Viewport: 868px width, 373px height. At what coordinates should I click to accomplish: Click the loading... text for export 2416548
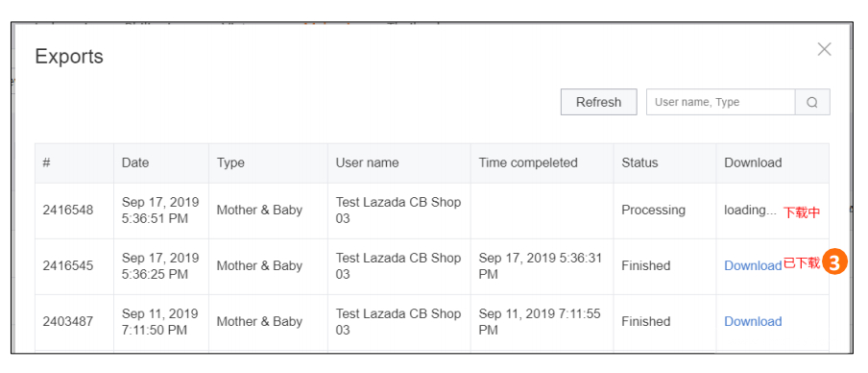coord(750,211)
